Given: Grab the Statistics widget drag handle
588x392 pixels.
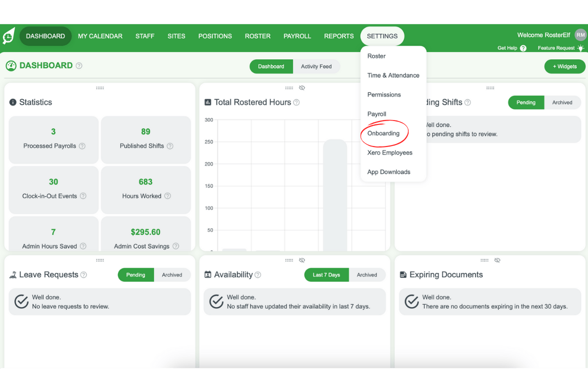Looking at the screenshot, I should click(x=100, y=88).
